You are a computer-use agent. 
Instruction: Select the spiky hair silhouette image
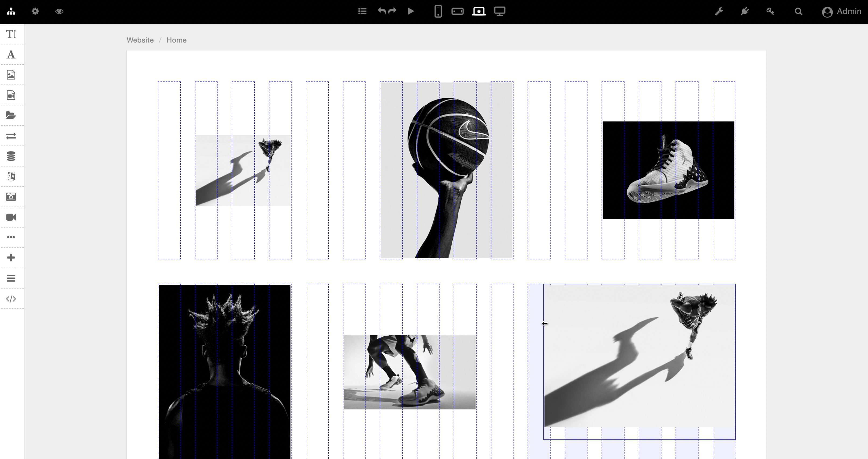[x=225, y=372]
